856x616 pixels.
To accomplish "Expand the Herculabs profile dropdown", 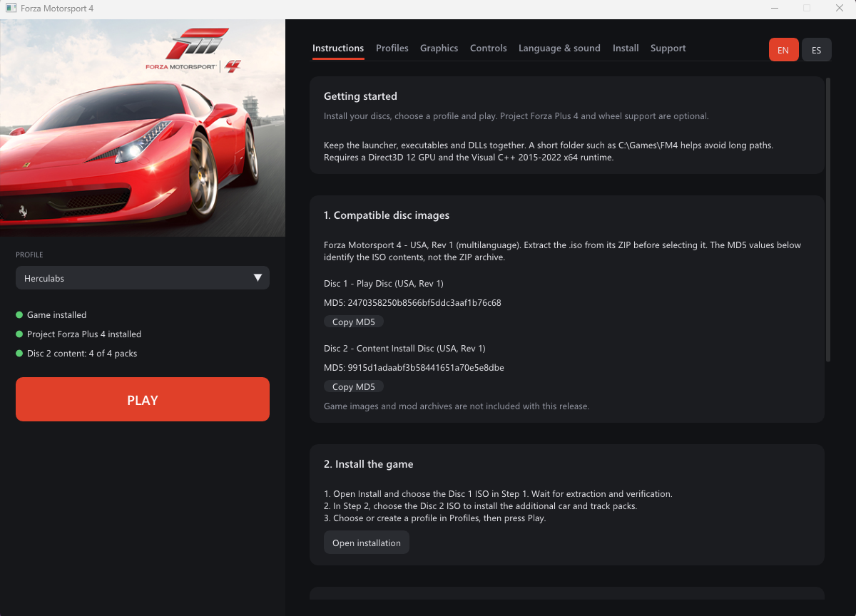I will 143,278.
